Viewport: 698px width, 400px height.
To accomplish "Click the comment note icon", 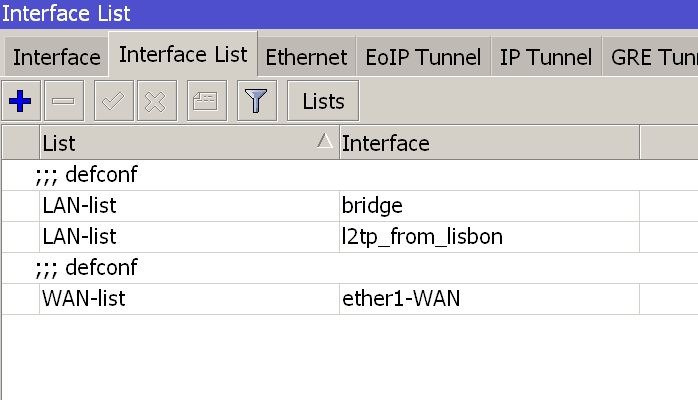I will tap(207, 101).
